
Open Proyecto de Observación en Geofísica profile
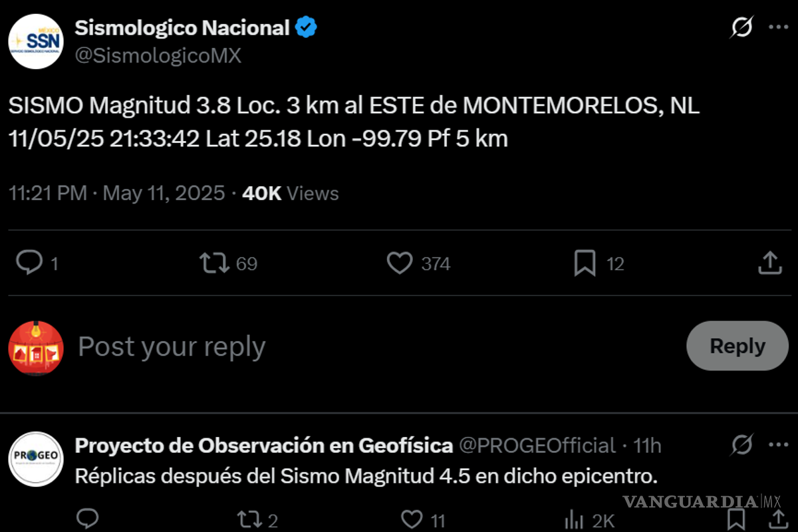point(264,445)
